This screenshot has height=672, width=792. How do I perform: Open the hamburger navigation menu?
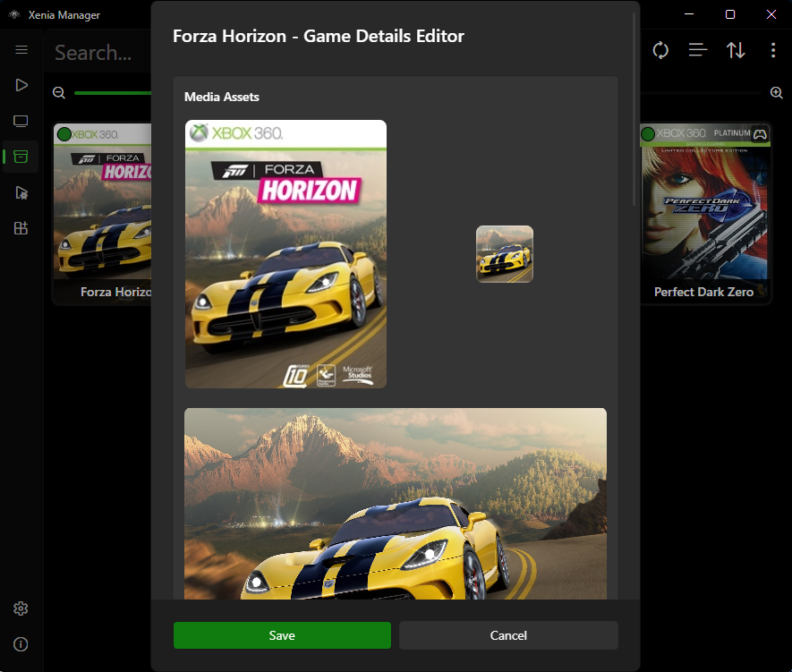tap(21, 49)
